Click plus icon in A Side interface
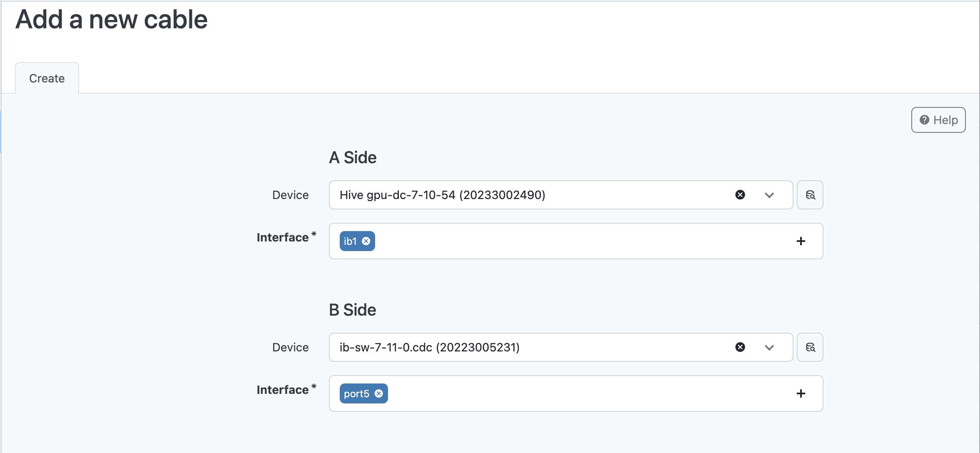This screenshot has height=453, width=980. click(801, 241)
